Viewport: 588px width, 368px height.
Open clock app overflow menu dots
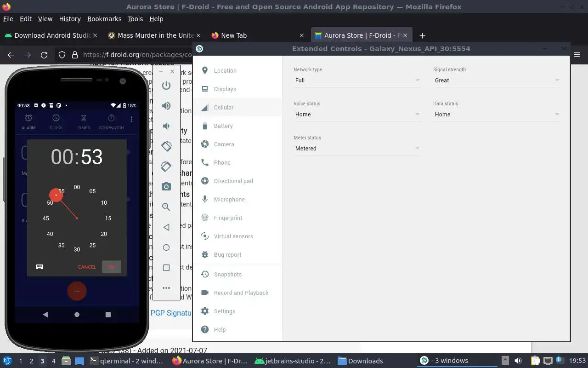point(131,120)
